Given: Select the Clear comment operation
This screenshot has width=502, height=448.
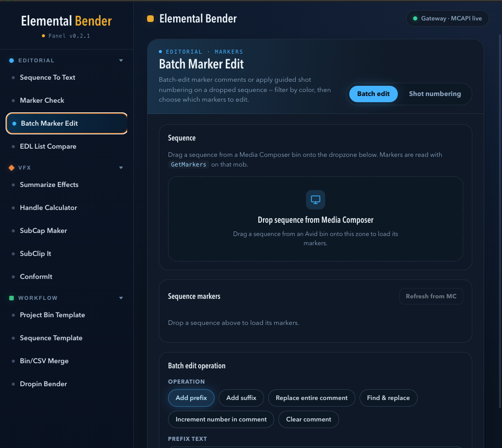Looking at the screenshot, I should (308, 419).
